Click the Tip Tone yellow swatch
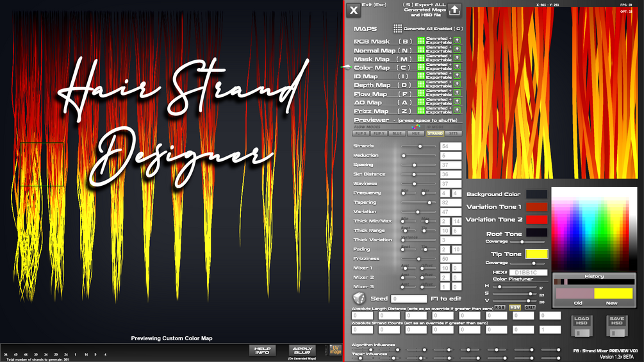The height and width of the screenshot is (362, 644). coord(536,254)
